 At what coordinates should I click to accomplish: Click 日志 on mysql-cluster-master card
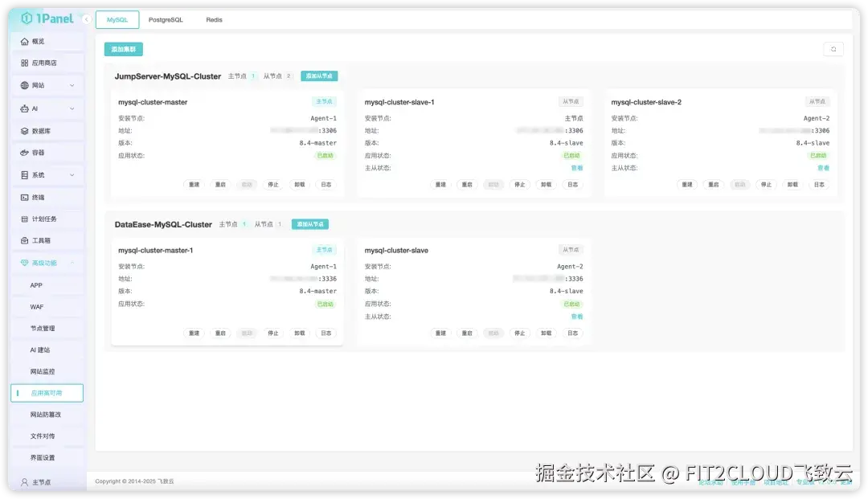pos(326,185)
